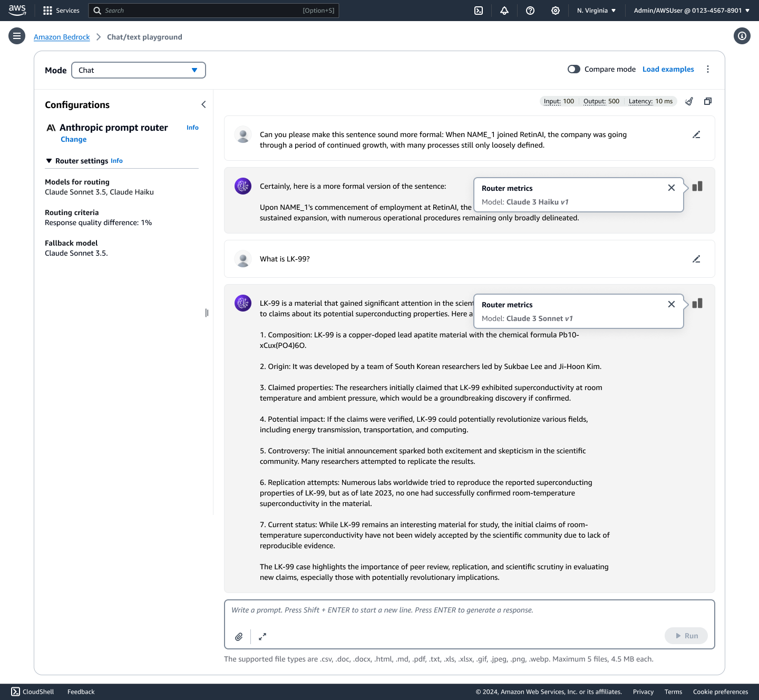
Task: Edit the 'make this sentence sound more formal' prompt
Action: (x=696, y=135)
